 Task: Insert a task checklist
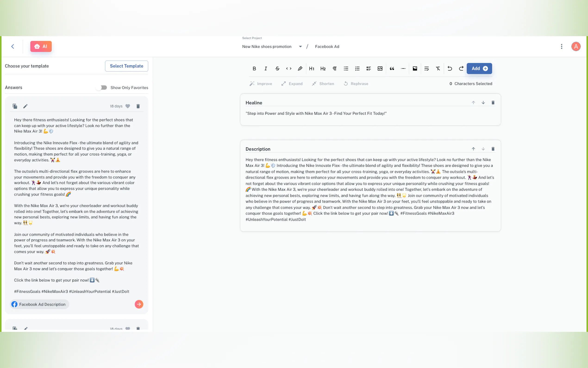pyautogui.click(x=369, y=69)
